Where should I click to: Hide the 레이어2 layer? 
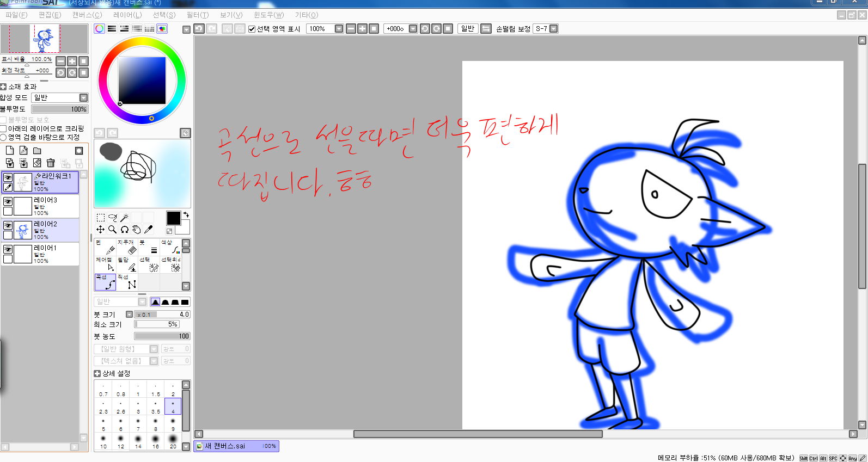tap(8, 225)
